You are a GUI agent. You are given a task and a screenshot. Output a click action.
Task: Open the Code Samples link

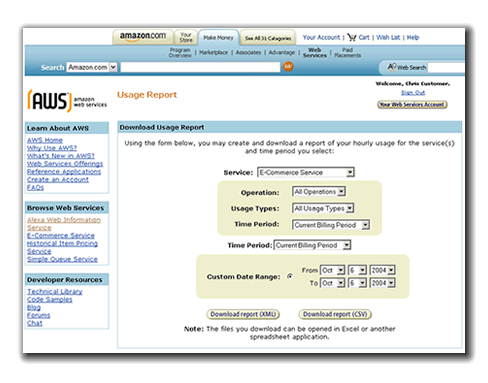[49, 299]
